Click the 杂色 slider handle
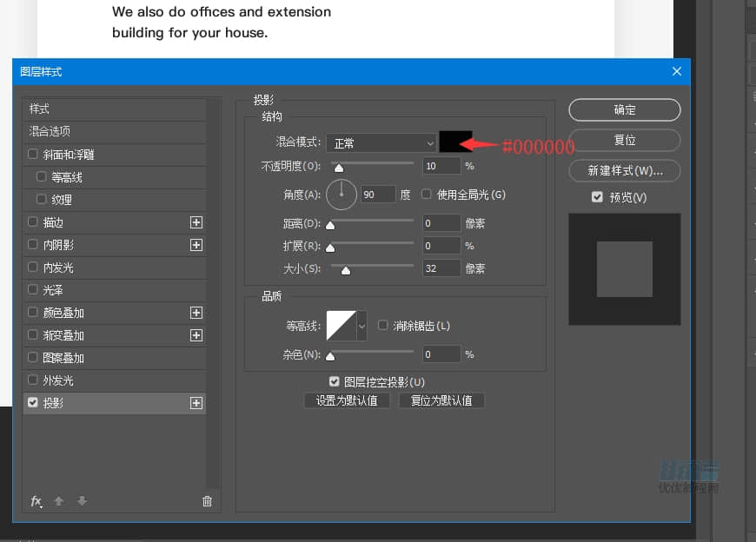The height and width of the screenshot is (542, 756). tap(330, 356)
